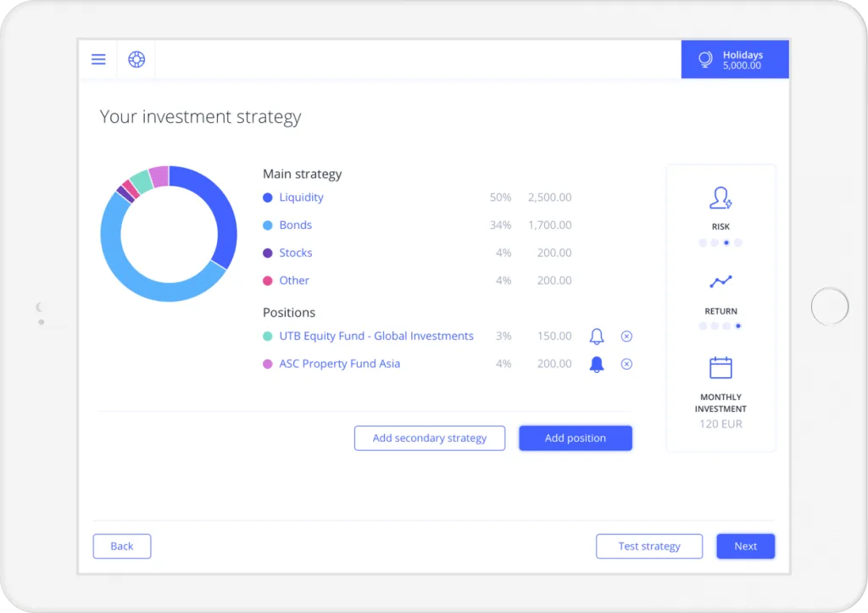Disable alert bell for ASC Property Fund Asia

596,364
